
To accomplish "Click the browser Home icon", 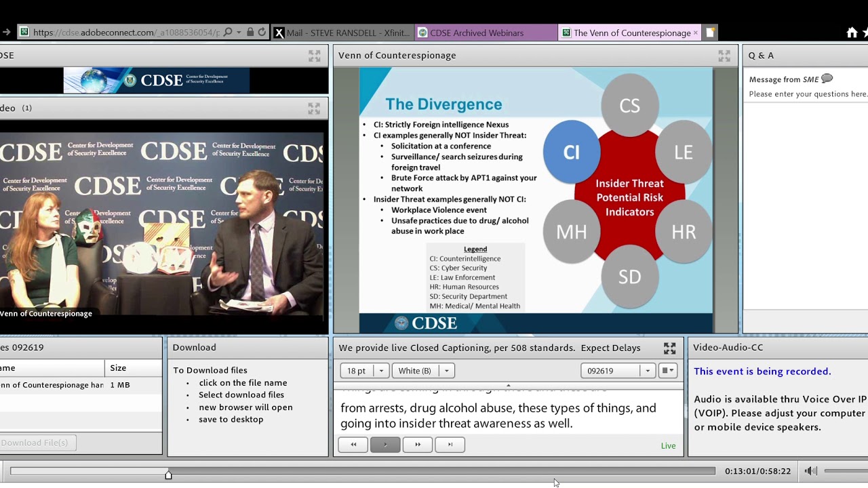I will coord(852,33).
